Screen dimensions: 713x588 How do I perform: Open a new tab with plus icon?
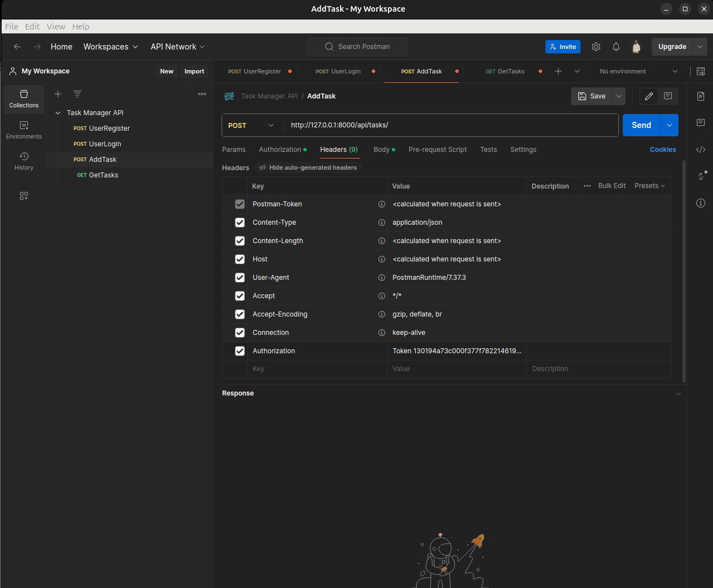point(558,71)
